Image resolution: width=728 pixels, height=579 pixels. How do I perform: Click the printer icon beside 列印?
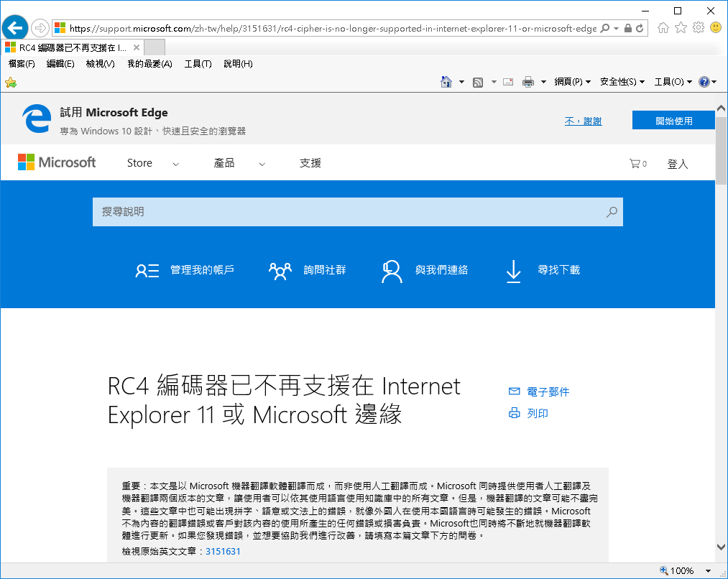[x=514, y=413]
